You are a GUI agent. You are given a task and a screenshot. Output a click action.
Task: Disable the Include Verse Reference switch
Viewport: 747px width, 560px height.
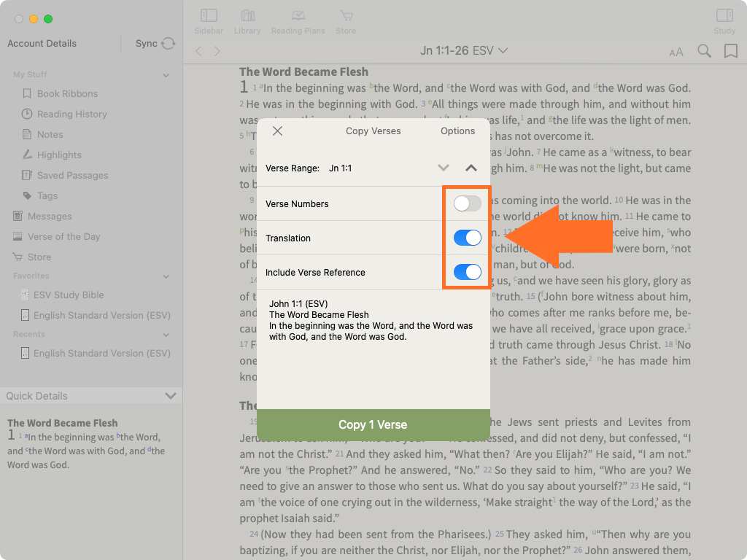click(467, 272)
